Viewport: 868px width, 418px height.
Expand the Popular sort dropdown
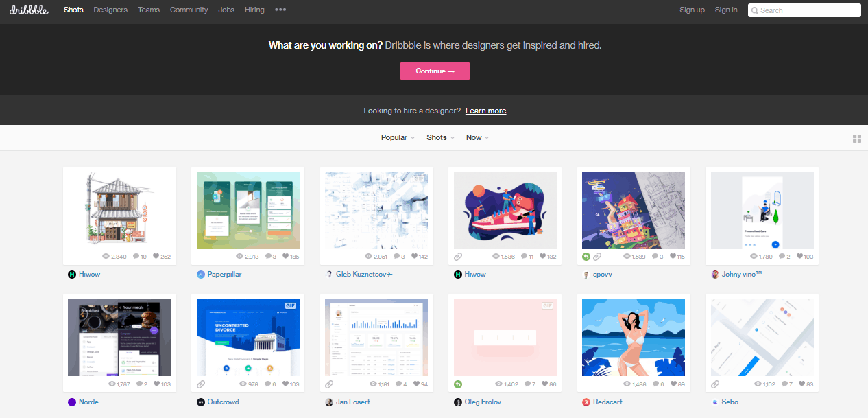(x=398, y=138)
